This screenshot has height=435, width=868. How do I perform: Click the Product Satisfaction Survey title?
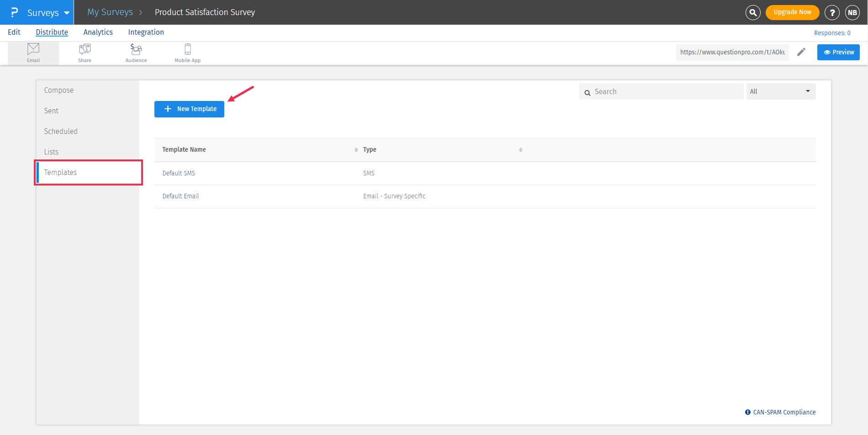[205, 12]
